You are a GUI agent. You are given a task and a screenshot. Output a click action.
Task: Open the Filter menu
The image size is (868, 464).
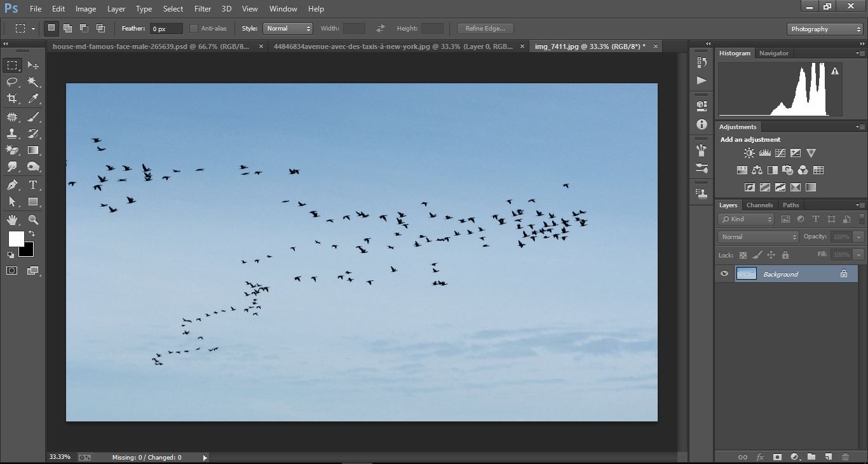point(203,9)
